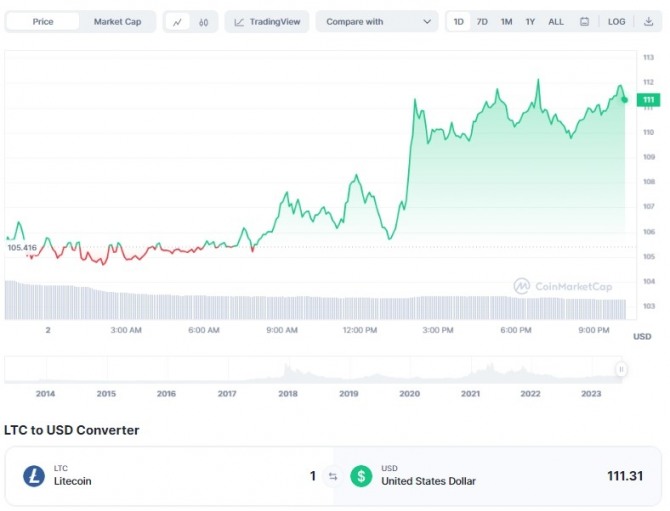Toggle LOG scale on the chart

click(x=617, y=21)
